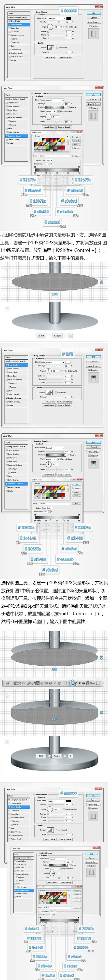Viewport: 108px width, 980px height.
Task: Choose the Rectangle shape tool icon
Action: pos(38,683)
